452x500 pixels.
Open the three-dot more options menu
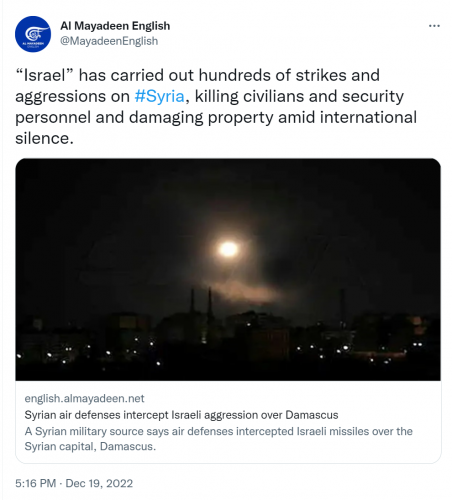(x=434, y=26)
